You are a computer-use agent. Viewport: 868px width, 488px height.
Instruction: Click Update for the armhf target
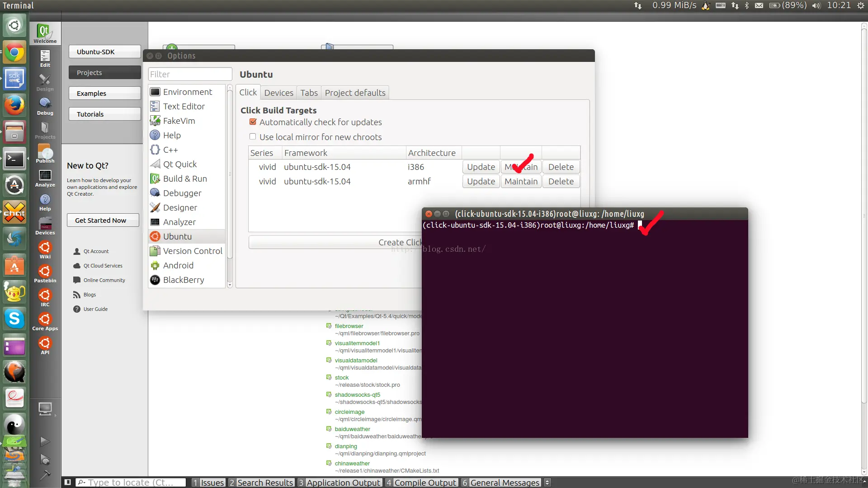481,181
